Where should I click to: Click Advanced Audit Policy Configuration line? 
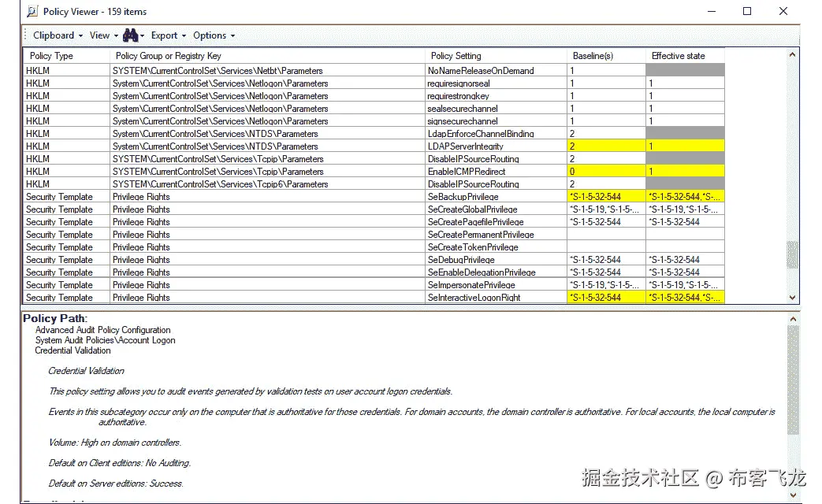tap(102, 330)
